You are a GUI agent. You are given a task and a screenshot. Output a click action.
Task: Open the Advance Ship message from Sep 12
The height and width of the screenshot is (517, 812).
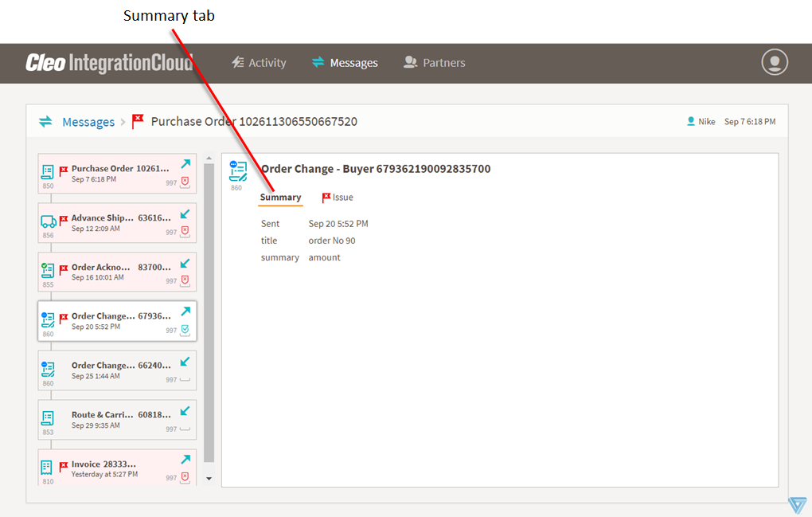click(x=117, y=222)
